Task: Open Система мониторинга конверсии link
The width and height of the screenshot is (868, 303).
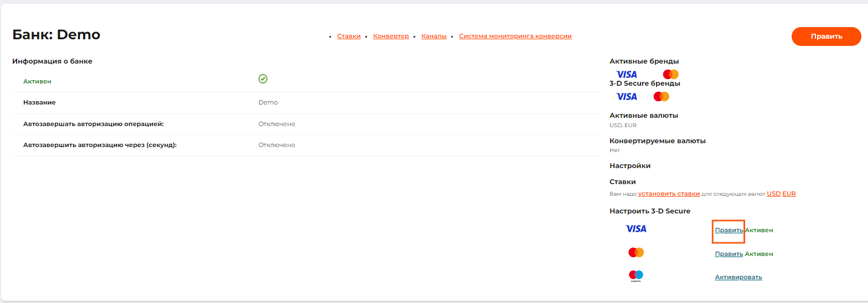Action: pyautogui.click(x=515, y=36)
